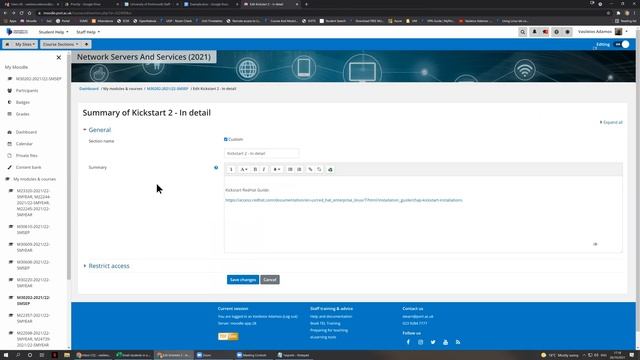Open the user account menu arrow

click(627, 32)
